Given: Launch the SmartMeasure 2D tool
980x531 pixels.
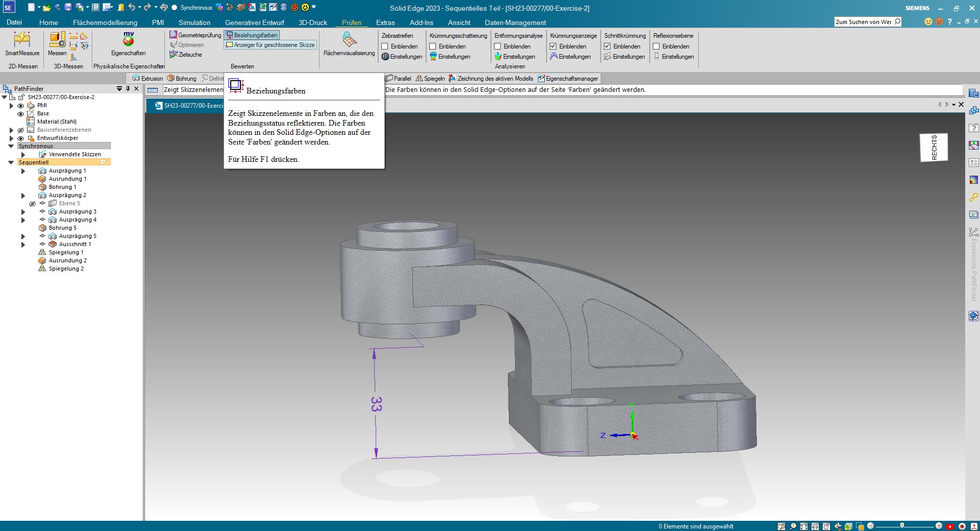Looking at the screenshot, I should 22,43.
